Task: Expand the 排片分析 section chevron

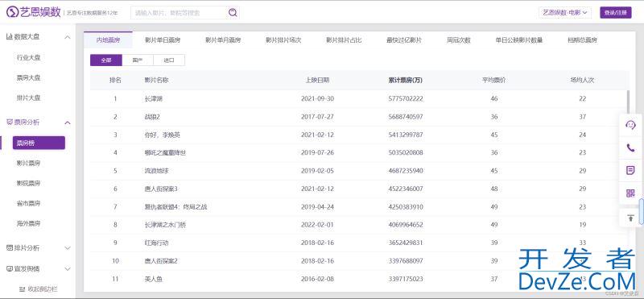Action: [68, 248]
